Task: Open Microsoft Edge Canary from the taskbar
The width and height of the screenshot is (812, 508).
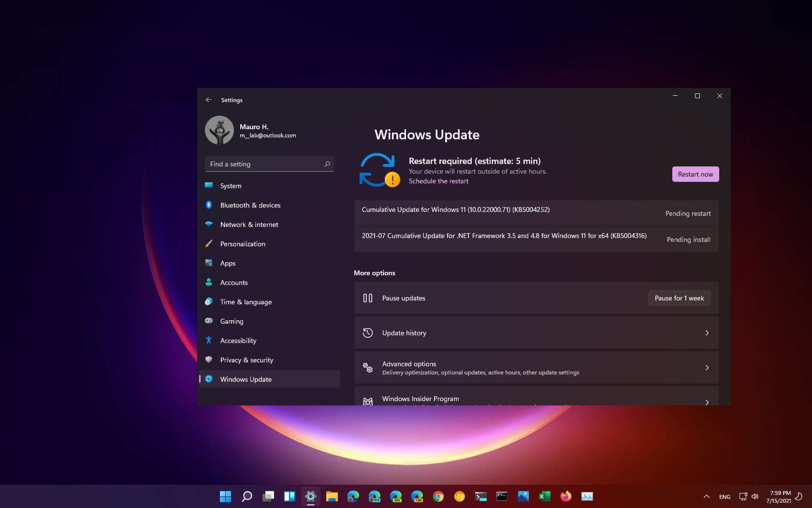Action: (417, 496)
